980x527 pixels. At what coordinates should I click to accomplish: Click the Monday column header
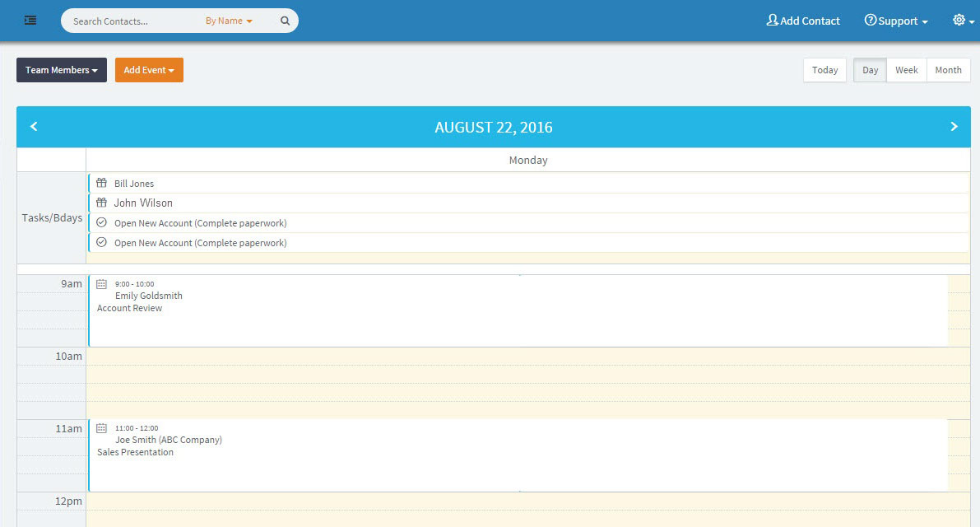(x=528, y=160)
